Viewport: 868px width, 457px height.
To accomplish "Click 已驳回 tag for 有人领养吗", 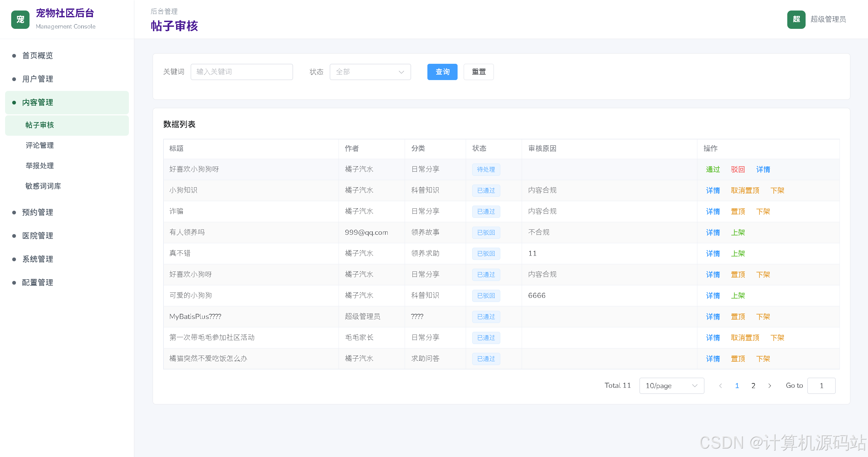I will pos(486,233).
